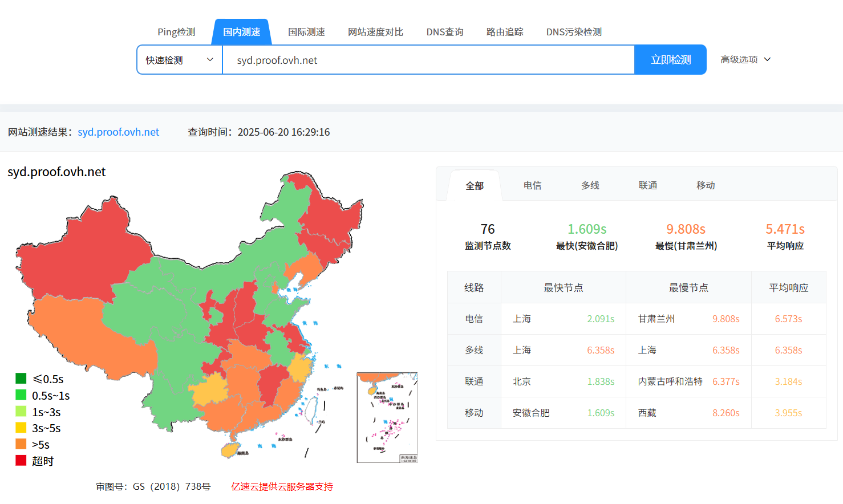843x504 pixels.
Task: Click the 最快节点 column header
Action: point(564,287)
